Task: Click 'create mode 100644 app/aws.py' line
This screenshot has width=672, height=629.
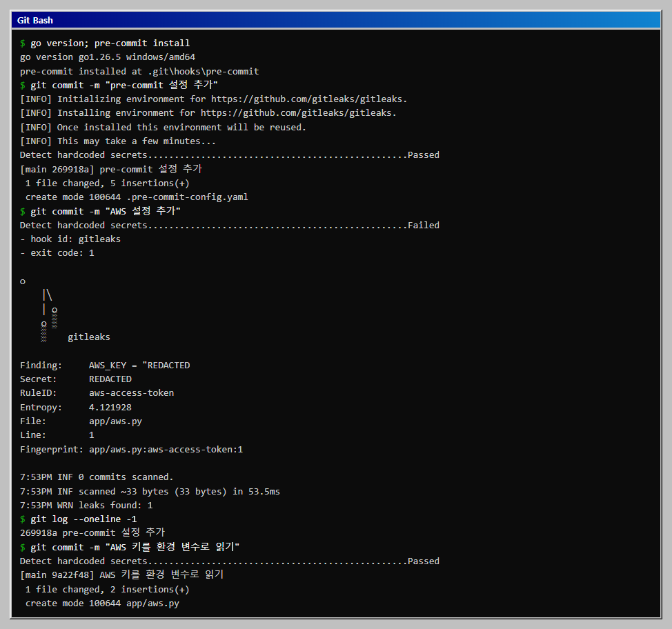Action: pos(102,603)
